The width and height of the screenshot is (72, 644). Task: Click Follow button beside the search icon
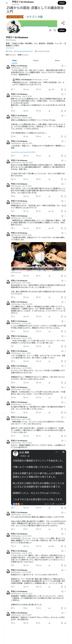click(x=62, y=30)
